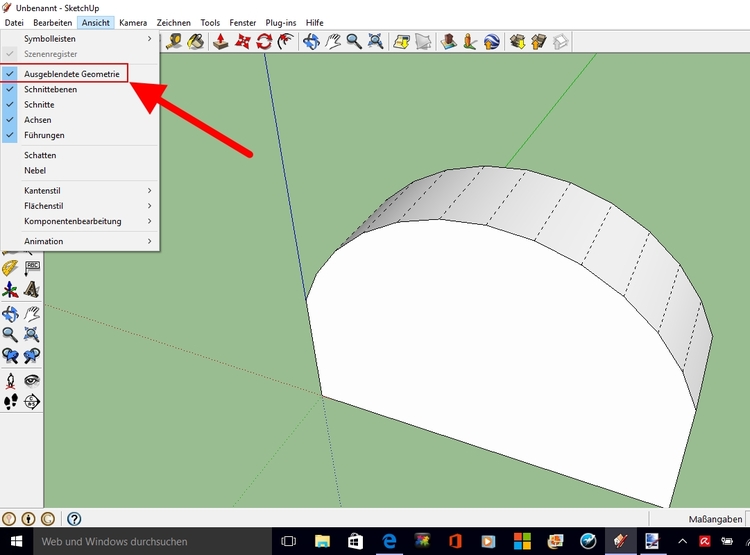750x555 pixels.
Task: Toggle the Achsen option
Action: 79,120
